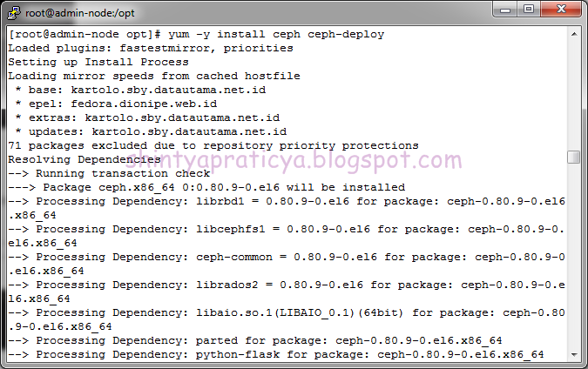The height and width of the screenshot is (369, 588).
Task: Open the PuTTY system menu icon
Action: 14,13
